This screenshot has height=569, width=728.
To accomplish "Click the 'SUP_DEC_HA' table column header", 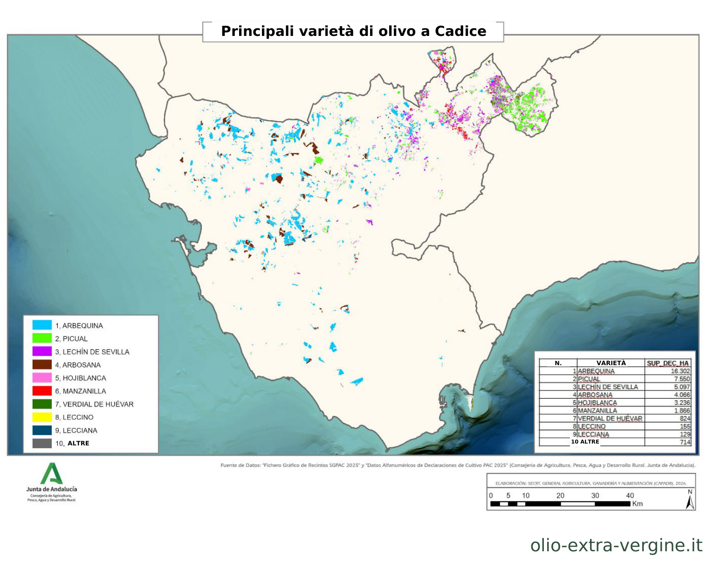I will pos(668,363).
